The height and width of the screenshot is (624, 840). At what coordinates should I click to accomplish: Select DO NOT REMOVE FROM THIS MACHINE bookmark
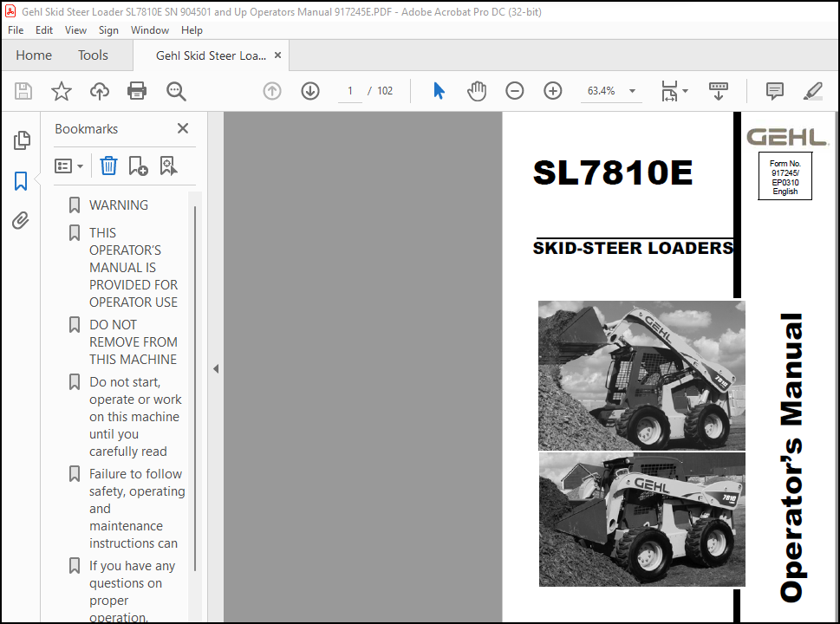[x=133, y=341]
